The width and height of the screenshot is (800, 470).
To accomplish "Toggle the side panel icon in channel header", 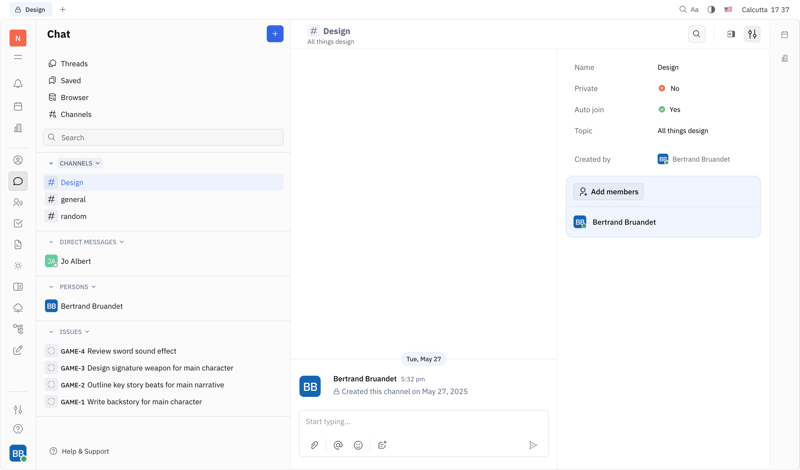I will (x=731, y=34).
